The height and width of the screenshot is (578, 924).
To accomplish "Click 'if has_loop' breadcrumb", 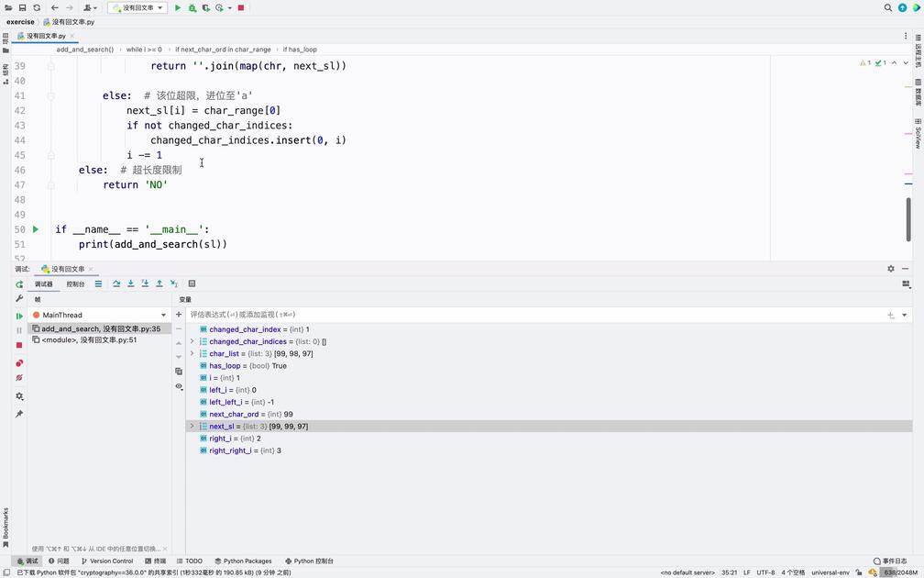I will [x=300, y=50].
